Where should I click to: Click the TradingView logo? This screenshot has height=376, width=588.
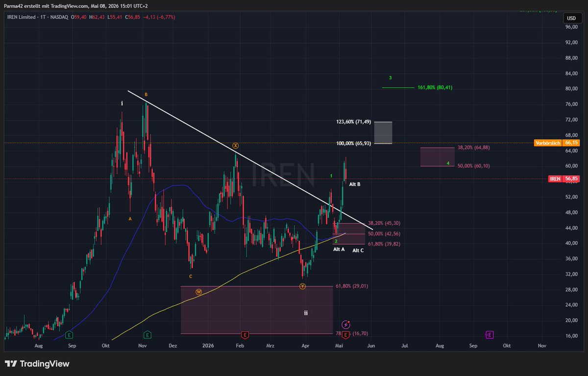coord(37,364)
